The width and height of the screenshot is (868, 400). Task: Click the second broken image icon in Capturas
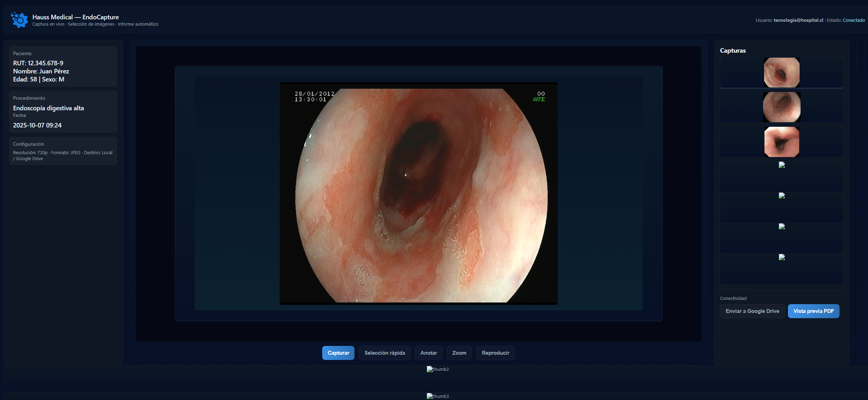tap(782, 196)
